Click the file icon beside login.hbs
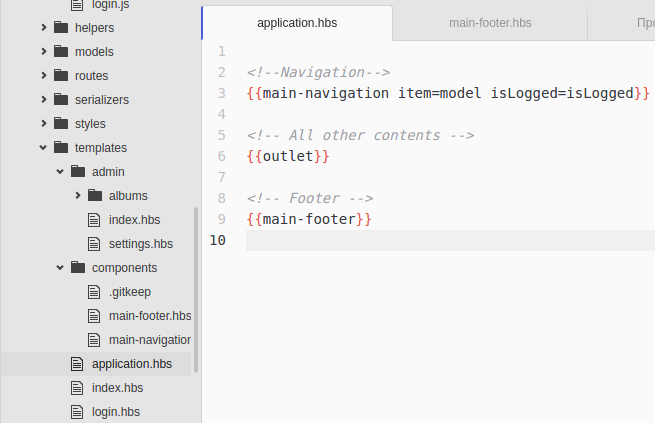Viewport: 655px width, 423px height. 77,412
